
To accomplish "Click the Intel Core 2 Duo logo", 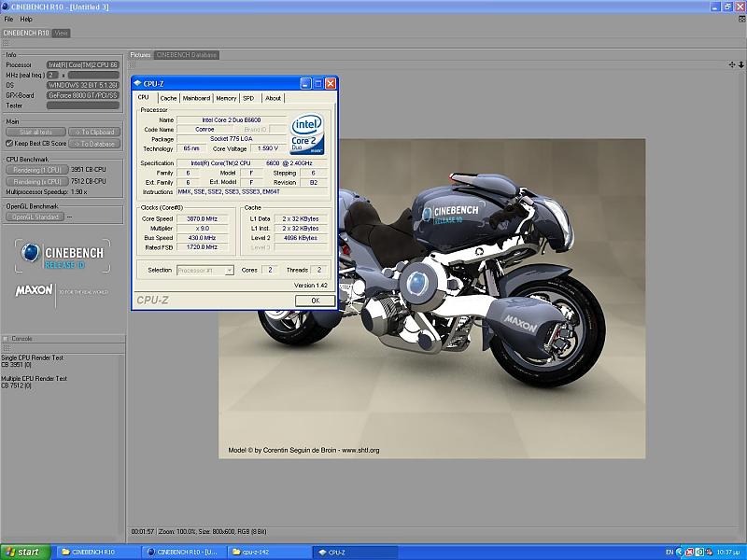I will tap(307, 133).
